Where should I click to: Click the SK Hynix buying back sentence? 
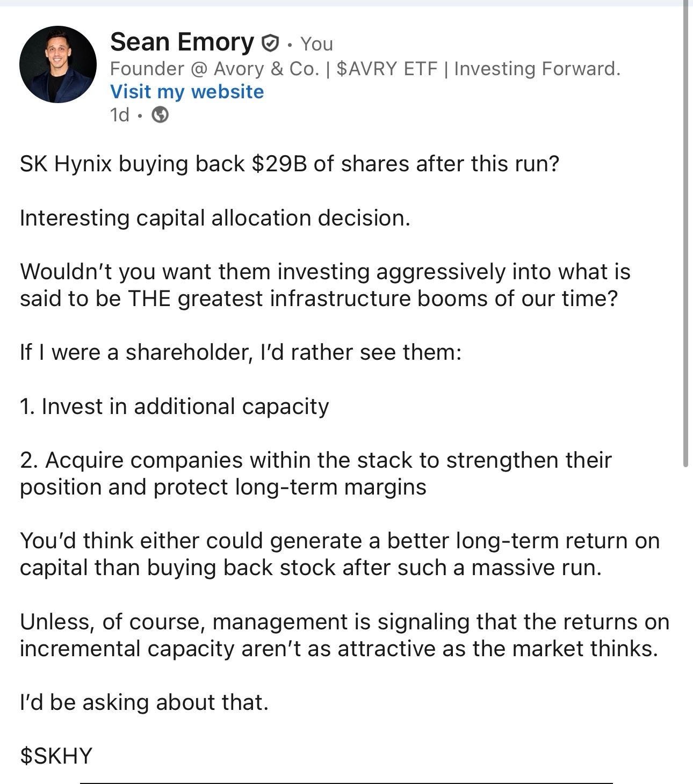(x=290, y=164)
